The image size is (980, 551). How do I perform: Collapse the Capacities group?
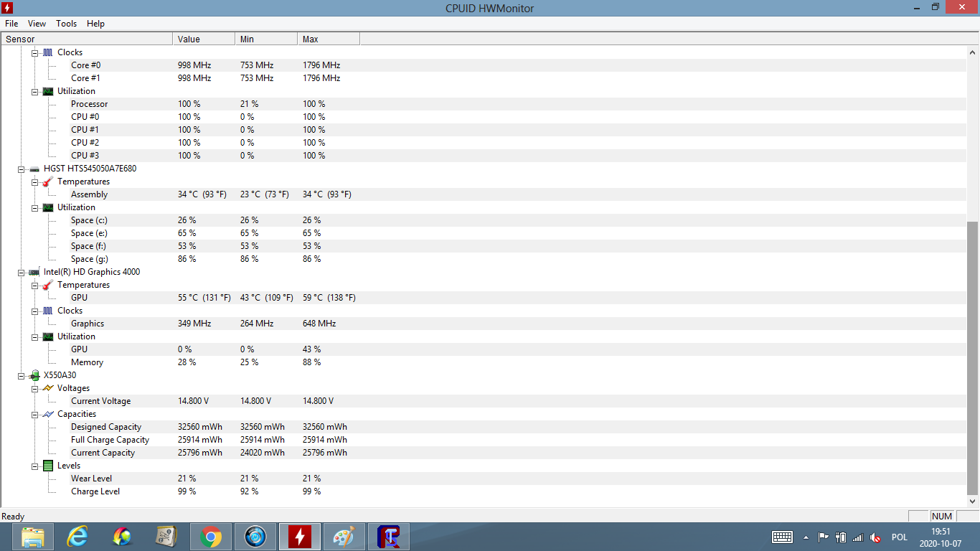(35, 415)
